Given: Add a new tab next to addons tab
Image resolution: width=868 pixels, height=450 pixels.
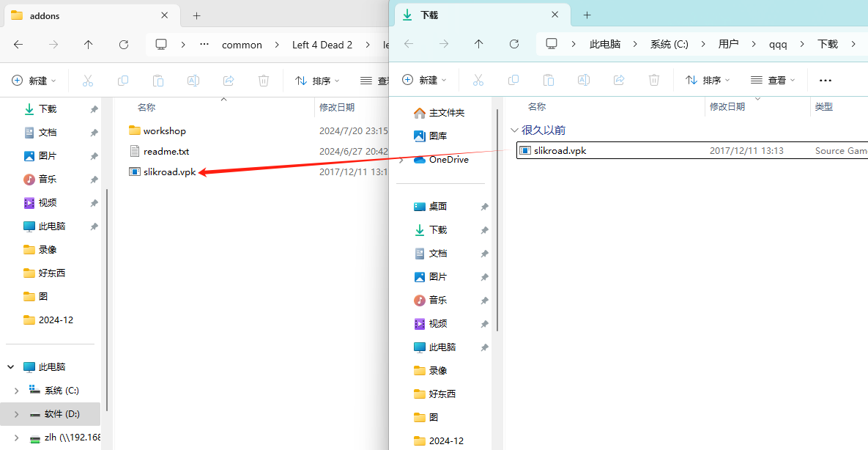Looking at the screenshot, I should 196,15.
